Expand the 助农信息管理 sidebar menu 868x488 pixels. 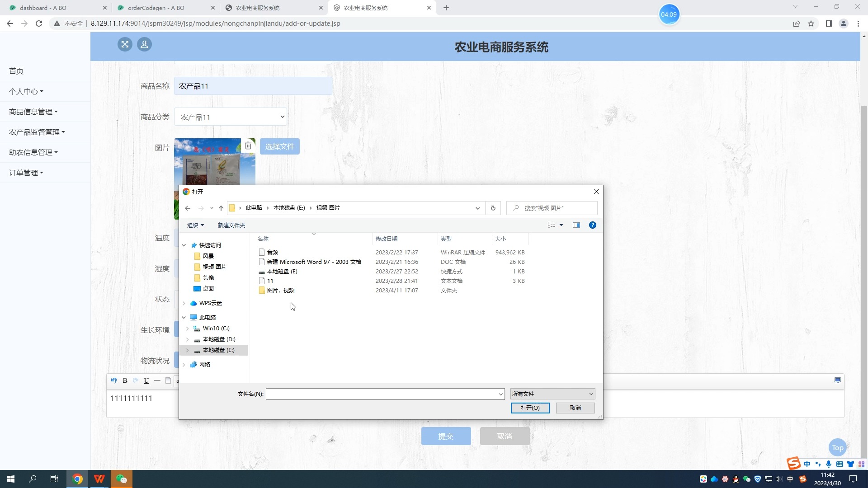pyautogui.click(x=33, y=152)
